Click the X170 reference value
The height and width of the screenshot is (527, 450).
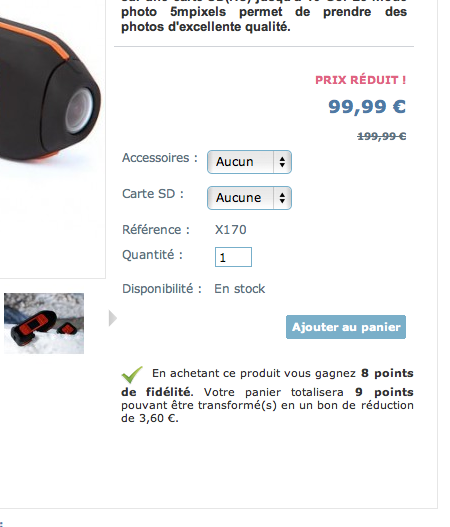point(231,230)
